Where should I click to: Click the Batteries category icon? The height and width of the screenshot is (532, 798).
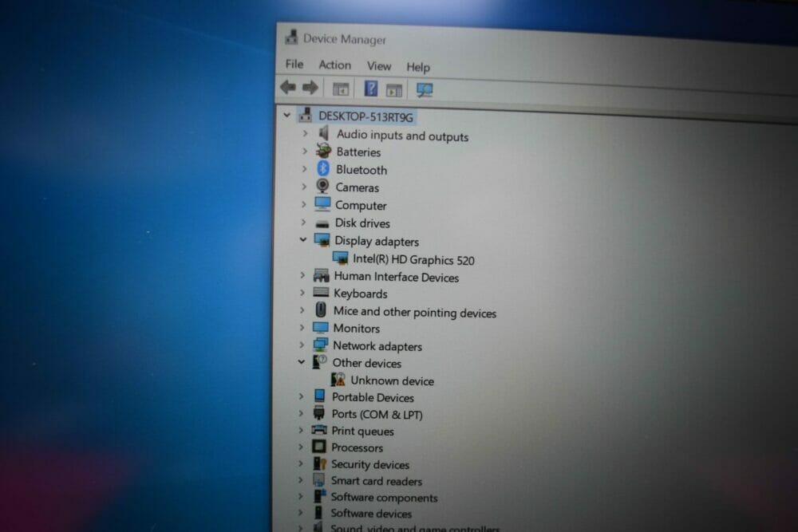324,151
